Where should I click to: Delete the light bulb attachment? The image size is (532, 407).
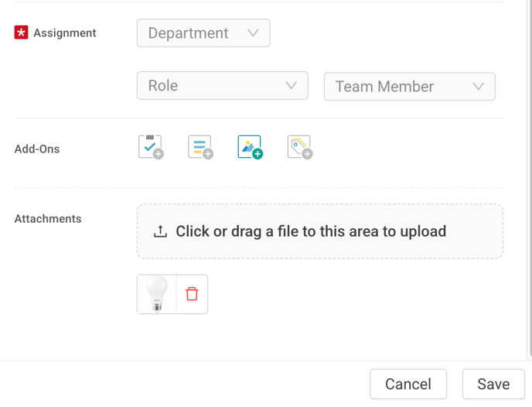pyautogui.click(x=192, y=294)
